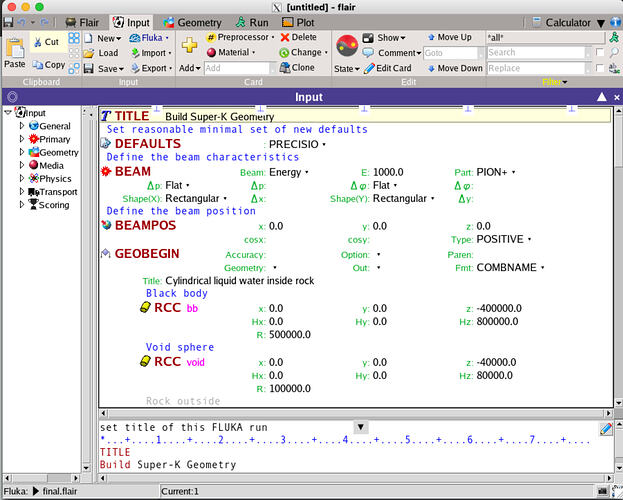Click the red State ball icon
The image size is (623, 500).
tap(347, 46)
